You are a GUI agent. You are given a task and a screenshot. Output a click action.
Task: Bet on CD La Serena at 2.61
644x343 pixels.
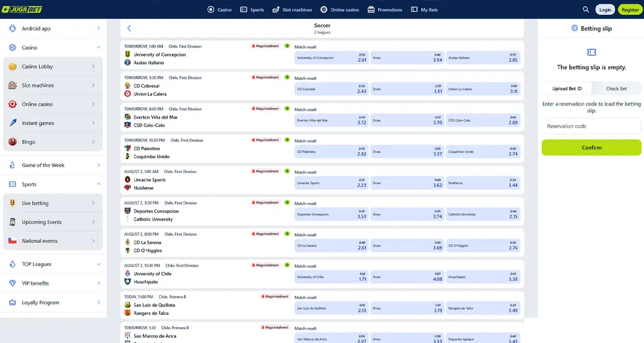point(332,245)
